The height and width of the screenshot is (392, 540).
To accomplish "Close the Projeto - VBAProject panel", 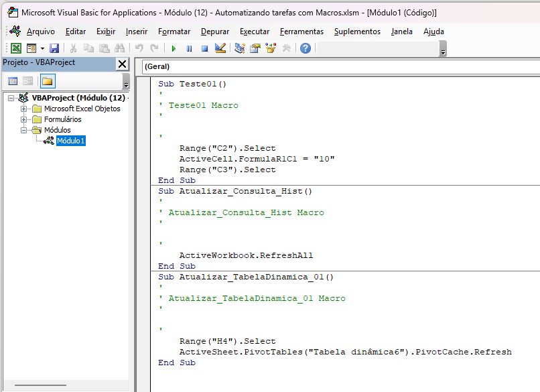I will 122,64.
